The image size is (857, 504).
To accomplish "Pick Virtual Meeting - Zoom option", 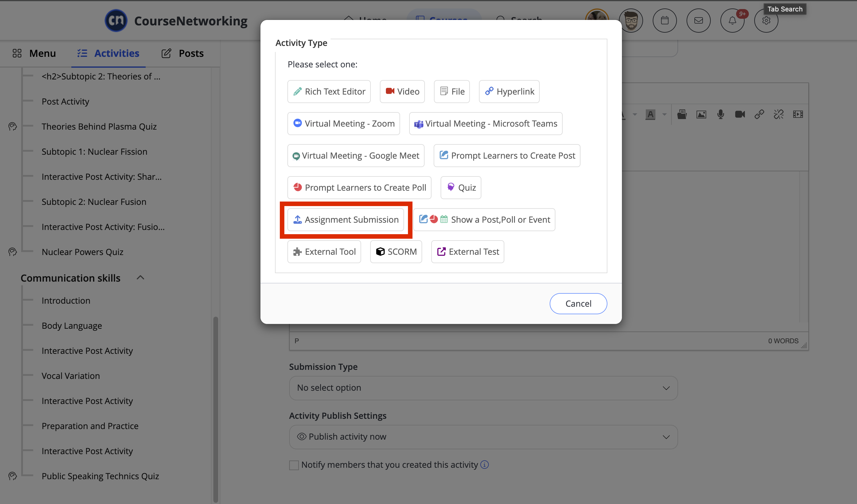I will click(x=344, y=124).
